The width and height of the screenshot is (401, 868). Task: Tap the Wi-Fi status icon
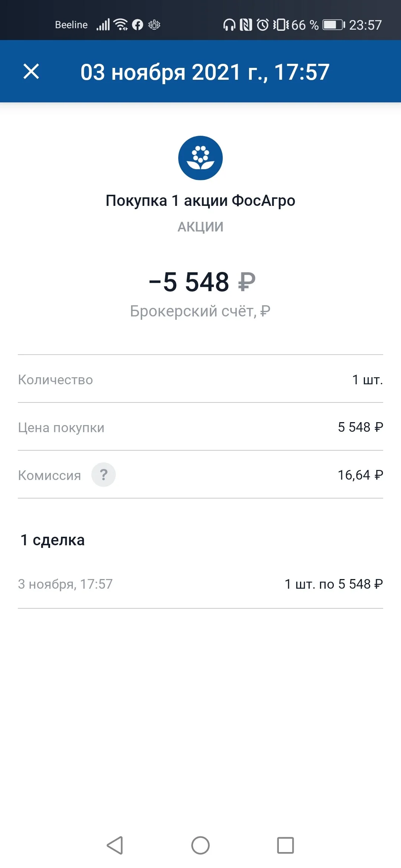121,24
